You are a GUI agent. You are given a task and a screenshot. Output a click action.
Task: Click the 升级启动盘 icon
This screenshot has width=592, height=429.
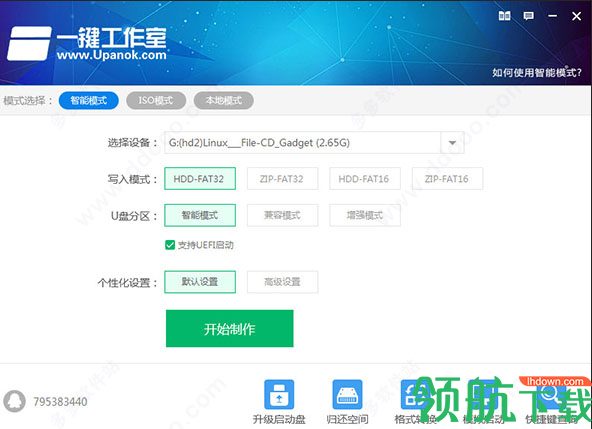click(x=279, y=395)
